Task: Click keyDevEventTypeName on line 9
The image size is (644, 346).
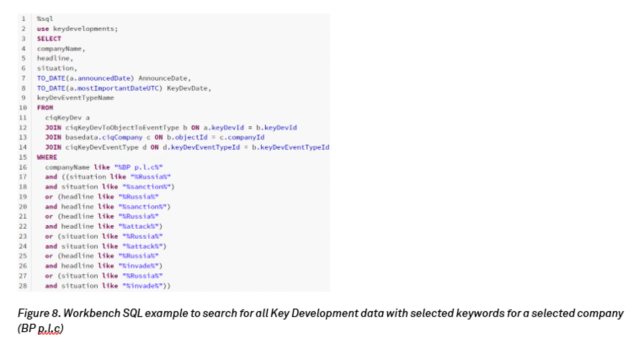Action: click(x=75, y=98)
